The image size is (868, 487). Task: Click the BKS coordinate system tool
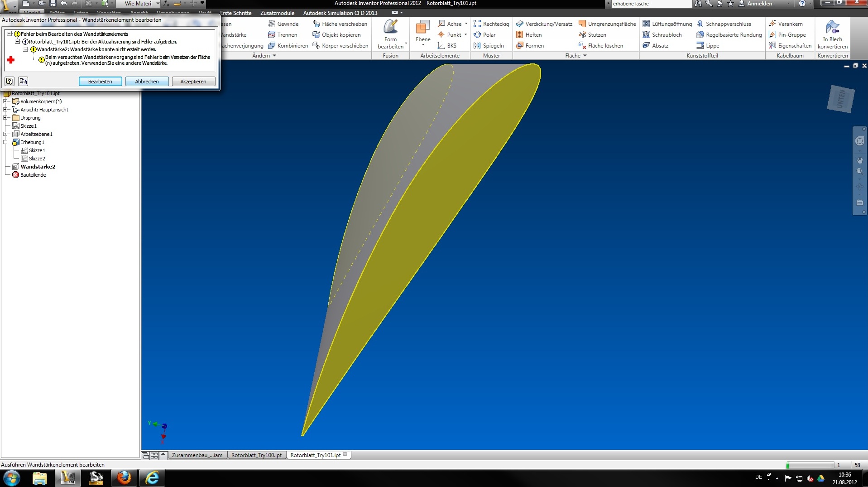pos(447,45)
